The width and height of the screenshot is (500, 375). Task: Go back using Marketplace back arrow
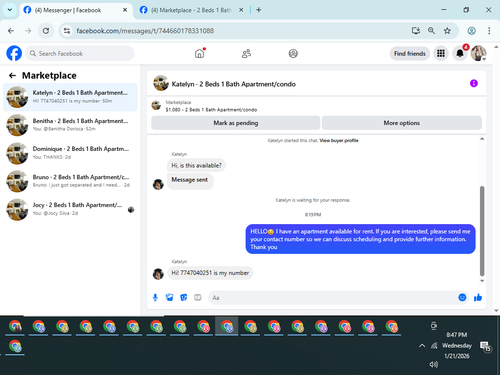pyautogui.click(x=12, y=76)
